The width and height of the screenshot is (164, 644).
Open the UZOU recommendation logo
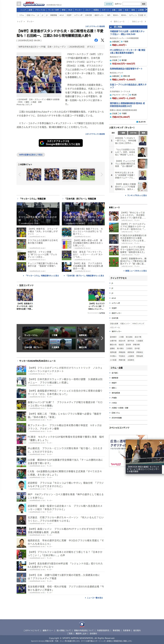tap(102, 313)
